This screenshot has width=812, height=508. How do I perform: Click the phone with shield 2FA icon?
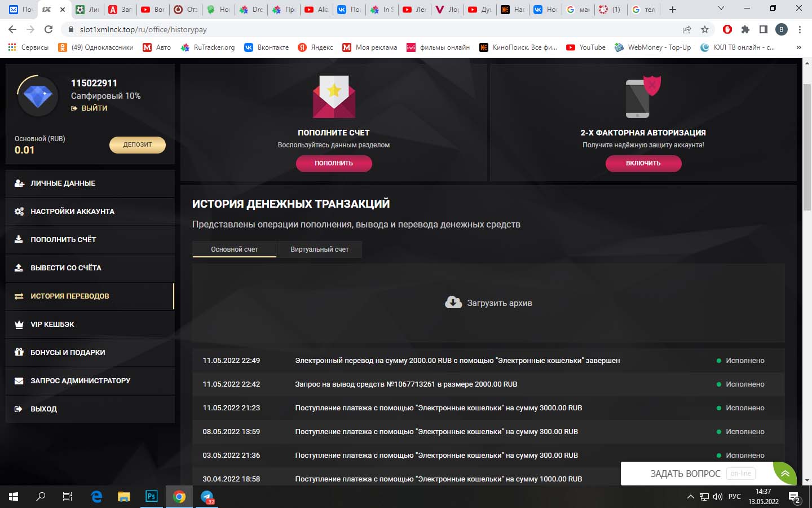coord(643,97)
